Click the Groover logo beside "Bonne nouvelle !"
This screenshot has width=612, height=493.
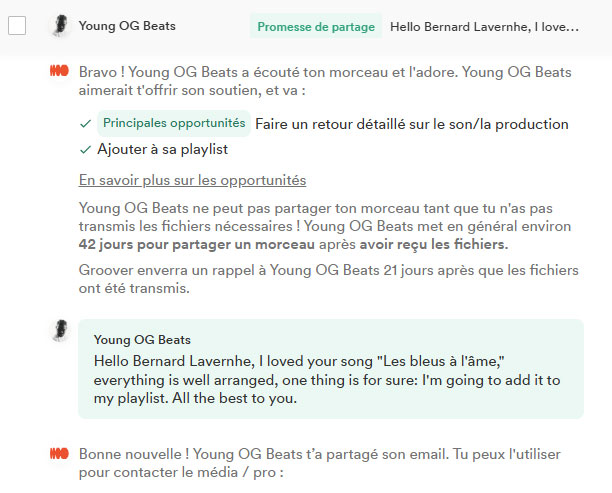[59, 453]
